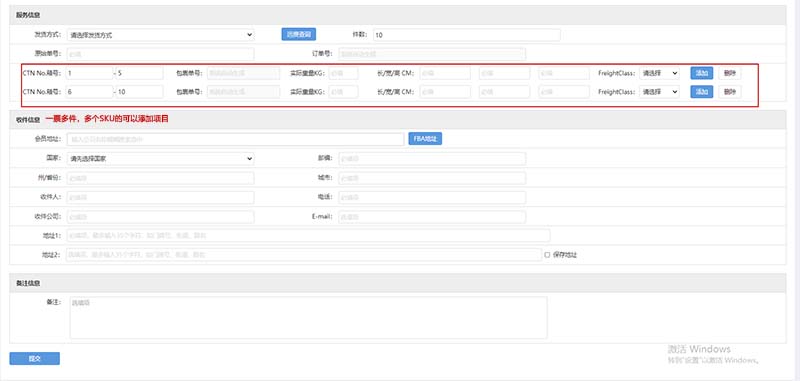This screenshot has width=800, height=381.
Task: Focus 实际重量KG field in CTN 6-10 row
Action: (343, 92)
